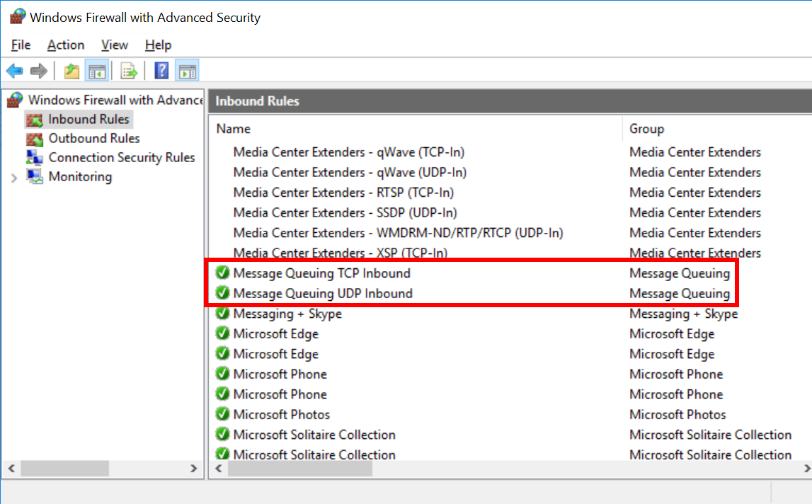This screenshot has height=504, width=812.
Task: Select the Windows Firewall root tree node
Action: tap(115, 101)
